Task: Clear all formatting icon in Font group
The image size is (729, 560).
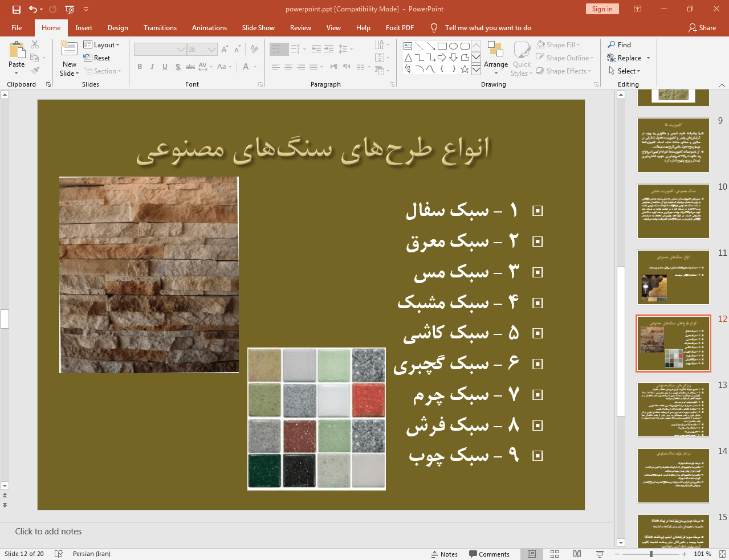Action: tap(254, 50)
